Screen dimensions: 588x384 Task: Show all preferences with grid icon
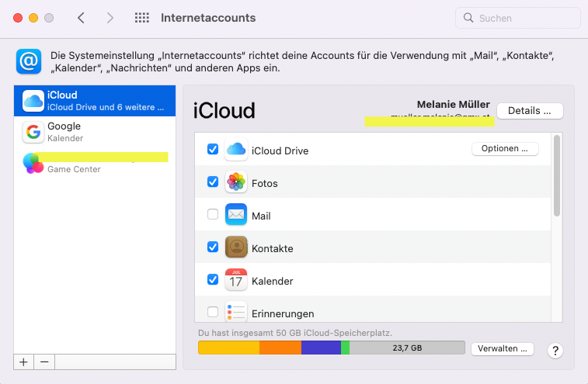[142, 18]
